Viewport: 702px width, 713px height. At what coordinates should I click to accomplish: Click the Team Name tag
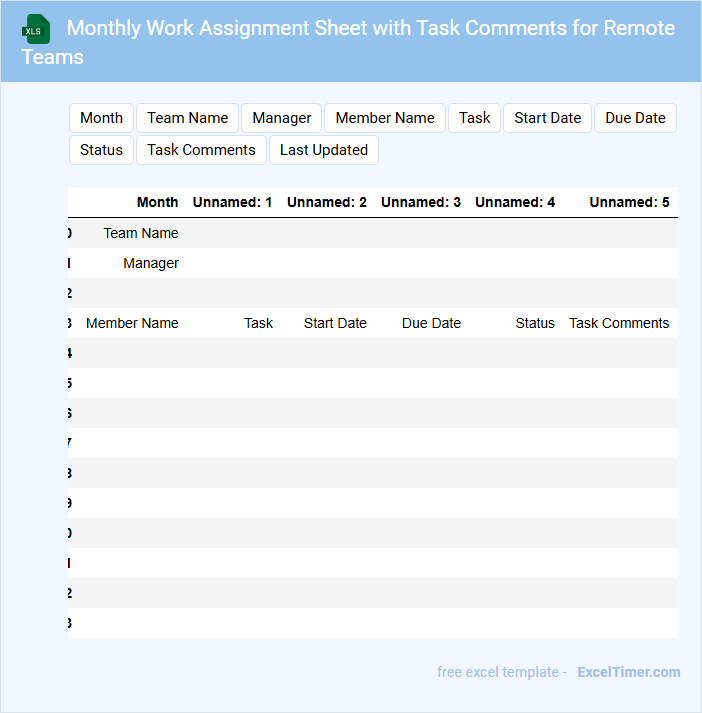[187, 118]
